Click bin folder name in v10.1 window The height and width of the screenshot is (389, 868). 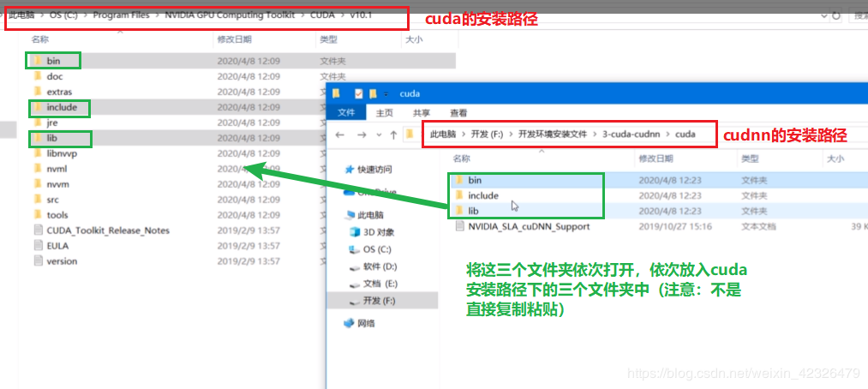tap(53, 61)
